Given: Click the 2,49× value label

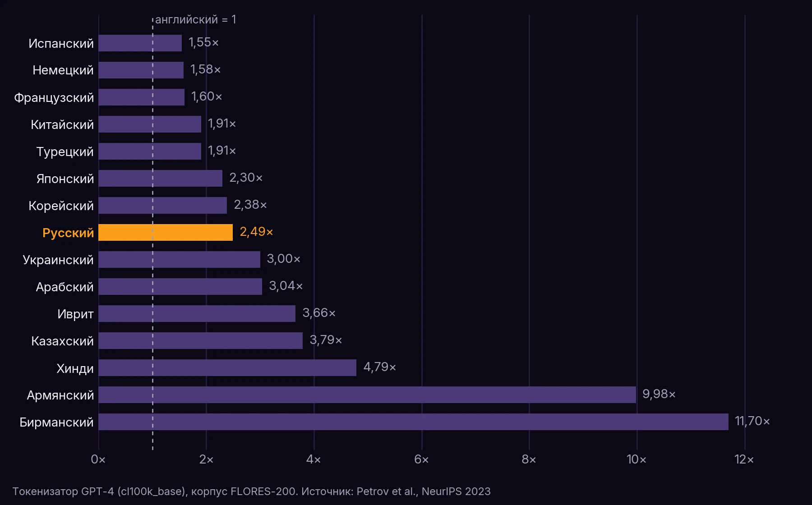Looking at the screenshot, I should 256,232.
